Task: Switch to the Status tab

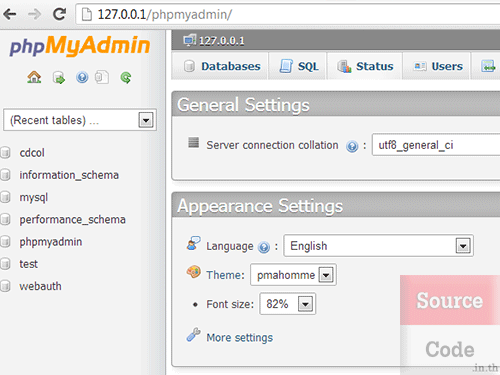Action: click(365, 66)
